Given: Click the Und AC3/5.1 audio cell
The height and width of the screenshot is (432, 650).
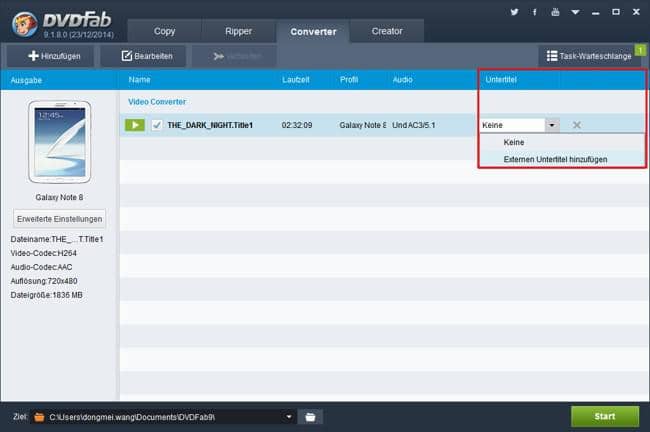Looking at the screenshot, I should [414, 125].
